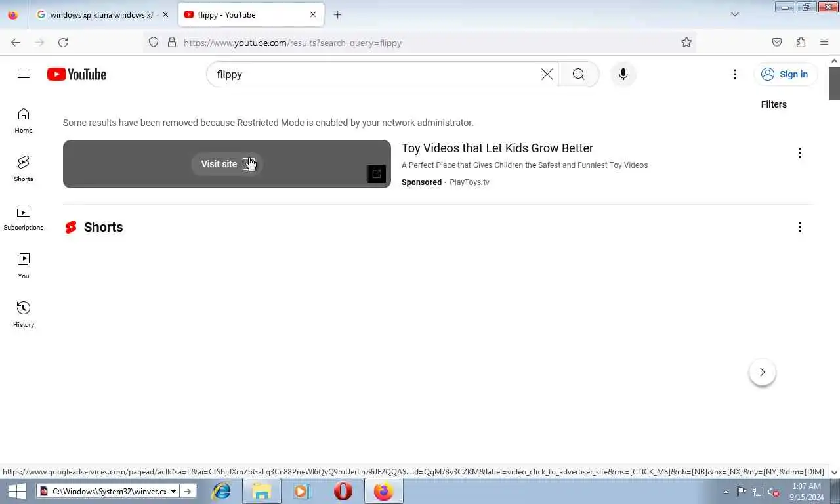Reload the current page
This screenshot has height=504, width=840.
63,43
